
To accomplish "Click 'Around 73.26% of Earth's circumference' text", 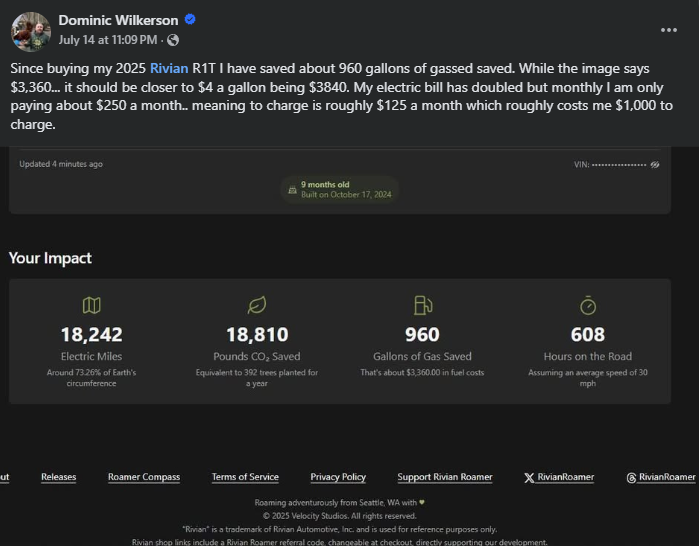I will point(91,378).
